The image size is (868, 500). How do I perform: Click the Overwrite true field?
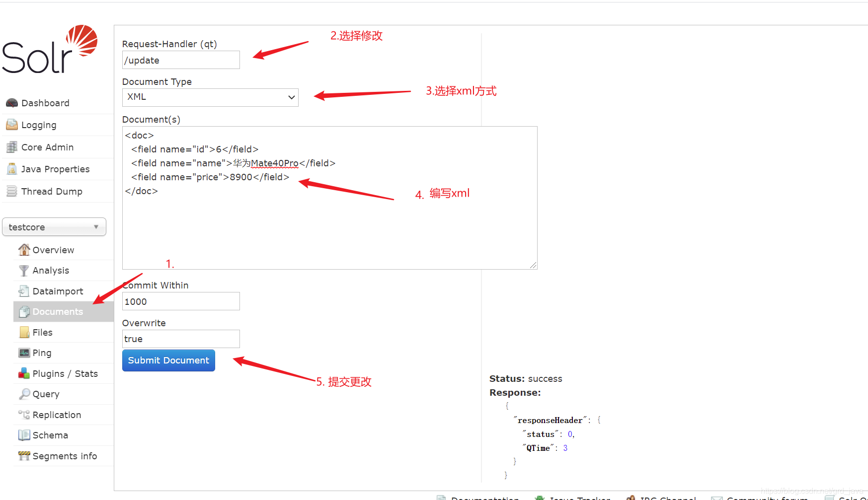[181, 339]
